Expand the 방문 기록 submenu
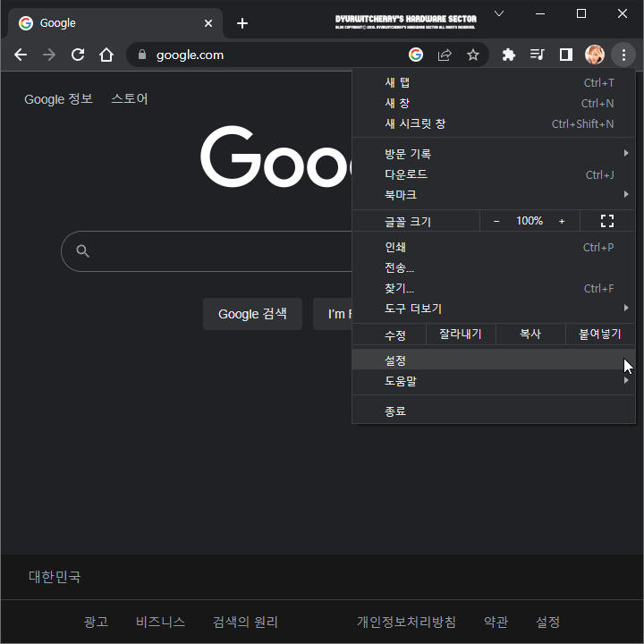Screen dimensions: 644x644 click(x=494, y=154)
